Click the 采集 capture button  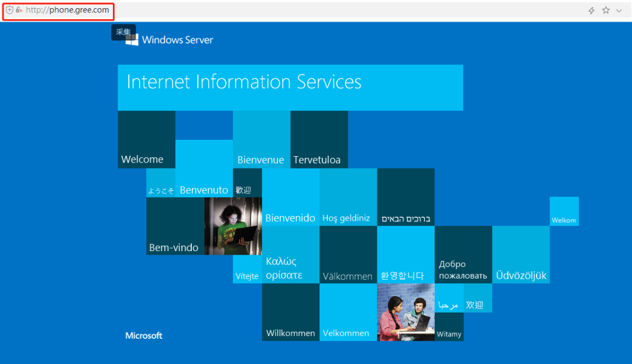click(123, 32)
